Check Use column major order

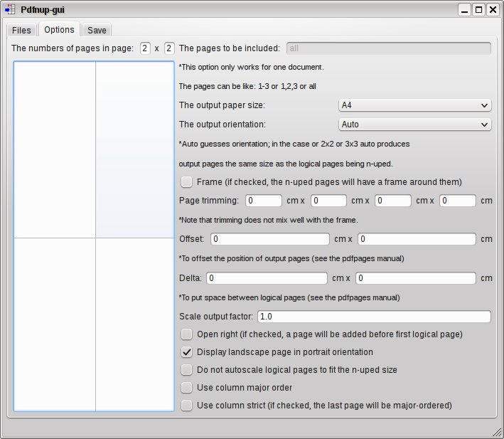click(186, 388)
